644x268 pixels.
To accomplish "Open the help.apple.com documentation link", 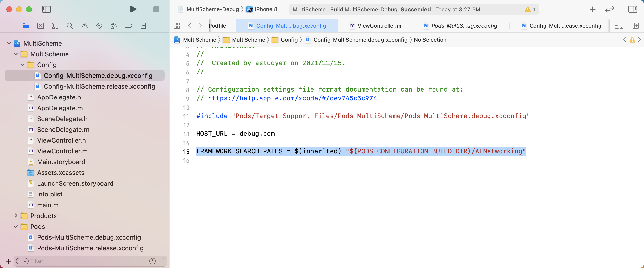I will point(292,98).
